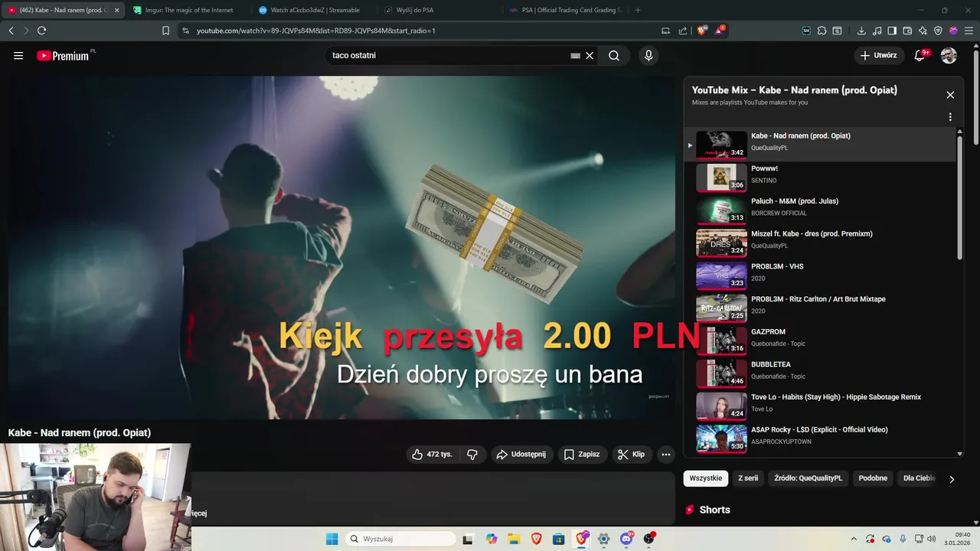Close the YouTube Mix playlist panel
Screen dimensions: 980x551
pyautogui.click(x=950, y=95)
